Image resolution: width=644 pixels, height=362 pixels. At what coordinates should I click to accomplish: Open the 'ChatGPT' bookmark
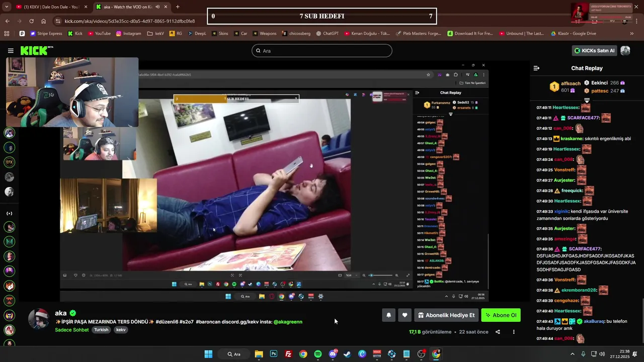pyautogui.click(x=327, y=34)
